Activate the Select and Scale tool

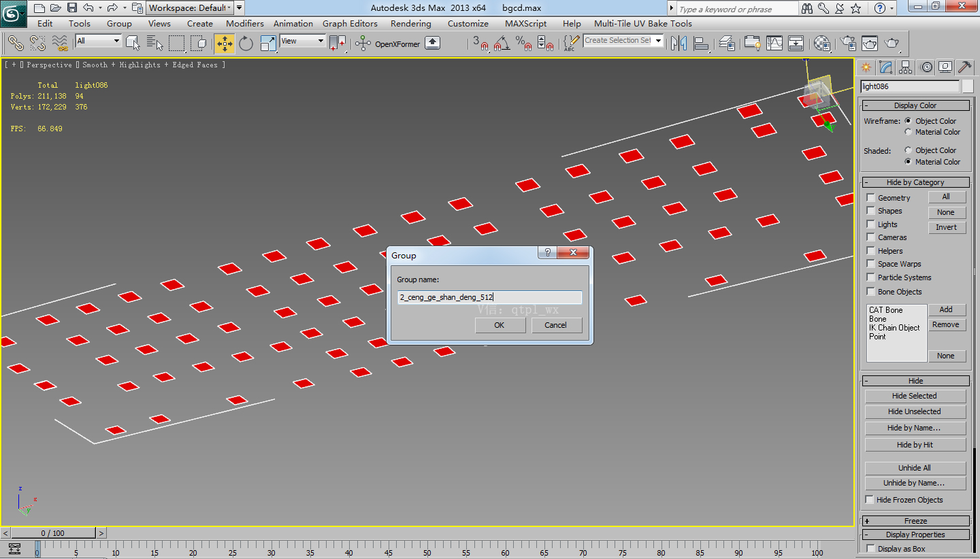point(268,44)
